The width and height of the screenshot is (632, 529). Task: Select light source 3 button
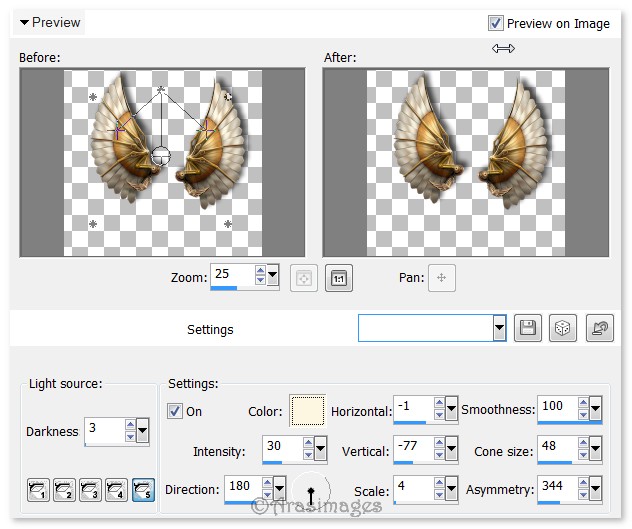click(91, 490)
